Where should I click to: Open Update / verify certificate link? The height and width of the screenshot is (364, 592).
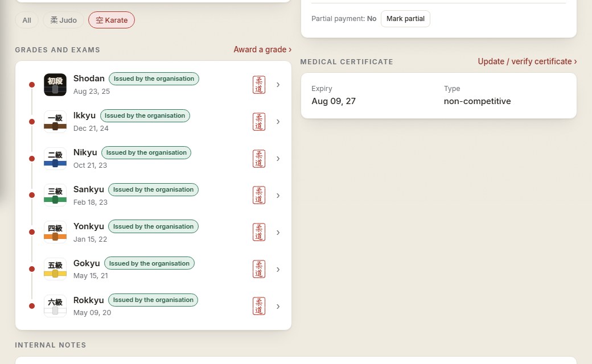tap(527, 61)
